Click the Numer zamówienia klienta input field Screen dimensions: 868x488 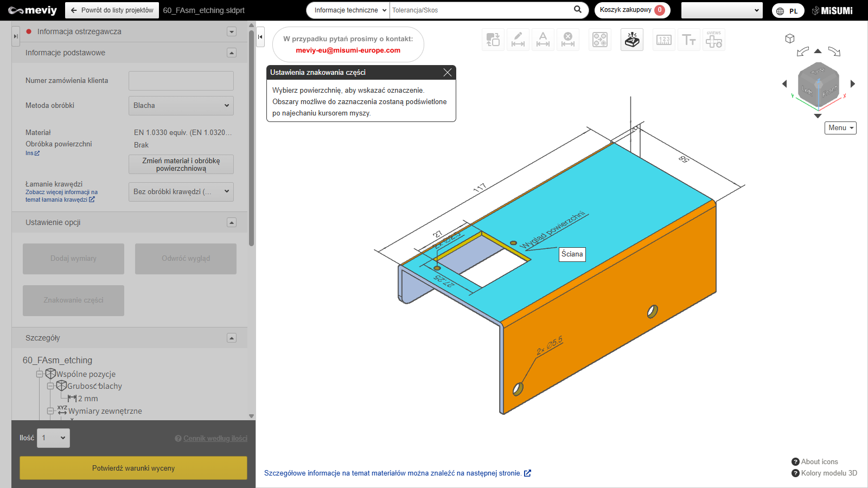coord(181,81)
